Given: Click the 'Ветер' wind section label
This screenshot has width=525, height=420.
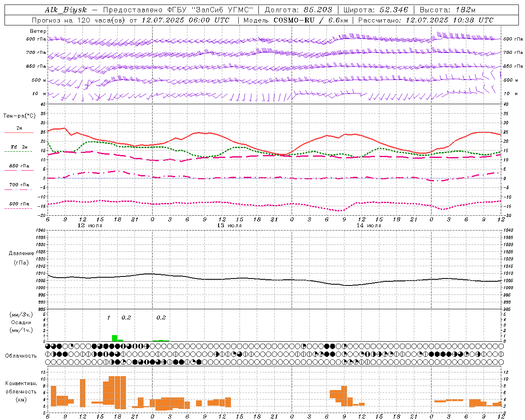Looking at the screenshot, I should click(x=38, y=31).
